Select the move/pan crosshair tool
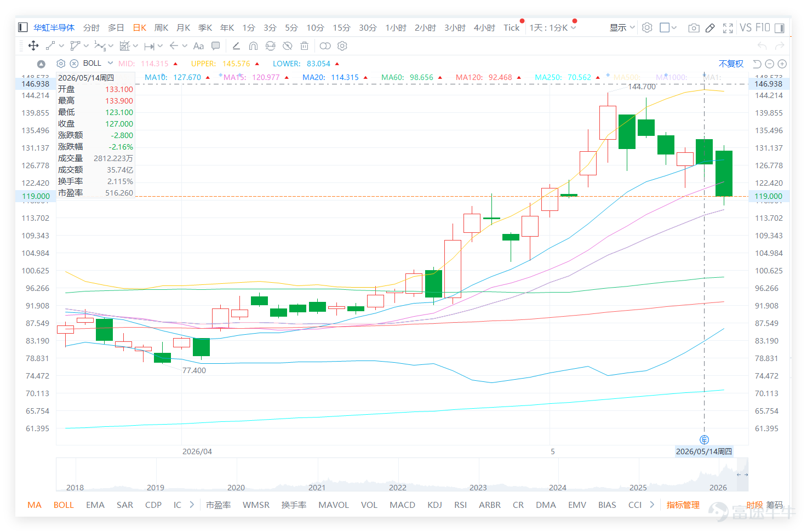 tap(33, 45)
